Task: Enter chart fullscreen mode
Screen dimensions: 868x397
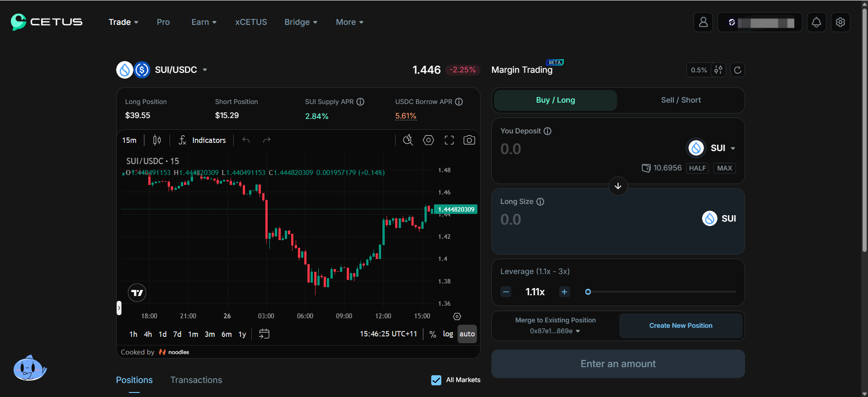Action: coord(449,140)
